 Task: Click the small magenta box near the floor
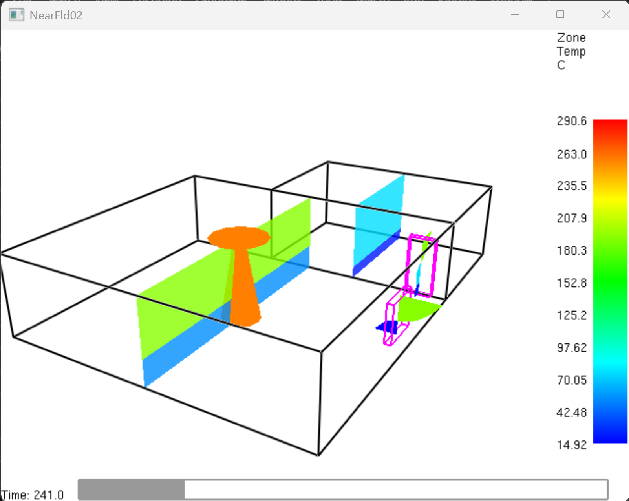(x=392, y=324)
